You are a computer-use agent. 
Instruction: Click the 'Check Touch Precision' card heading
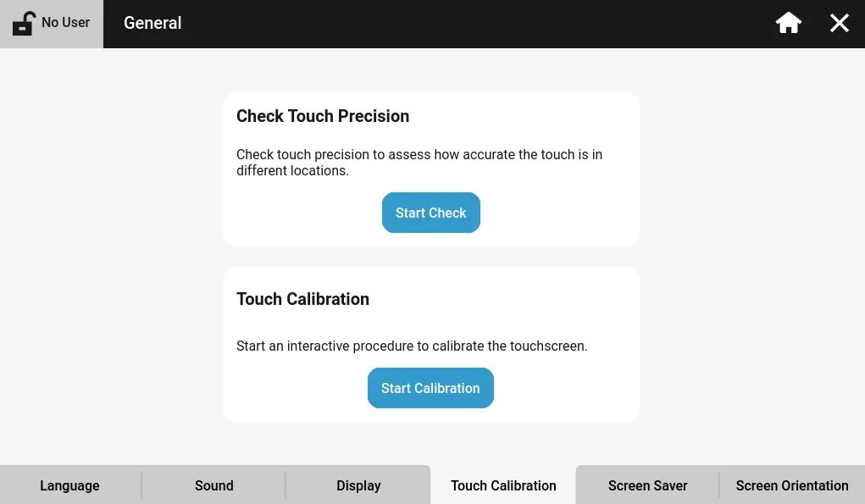(323, 116)
